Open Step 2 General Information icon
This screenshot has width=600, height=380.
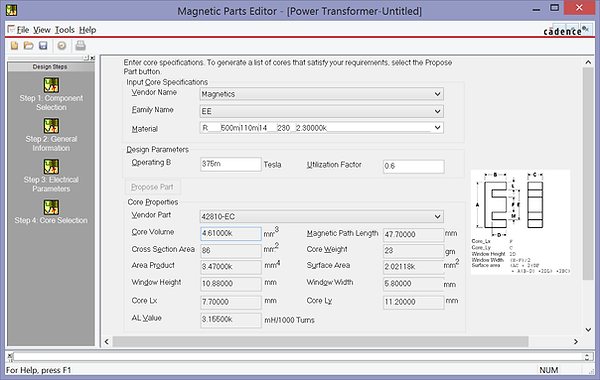point(51,126)
